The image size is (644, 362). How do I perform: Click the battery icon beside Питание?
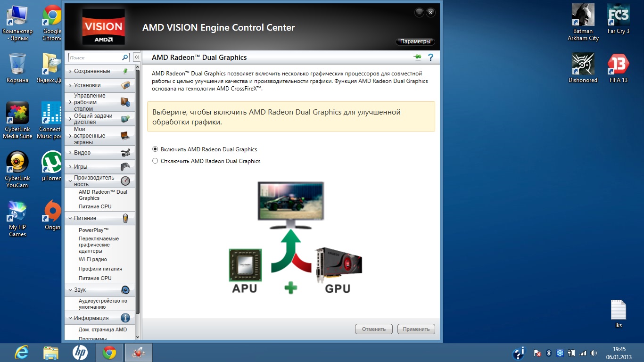(125, 218)
